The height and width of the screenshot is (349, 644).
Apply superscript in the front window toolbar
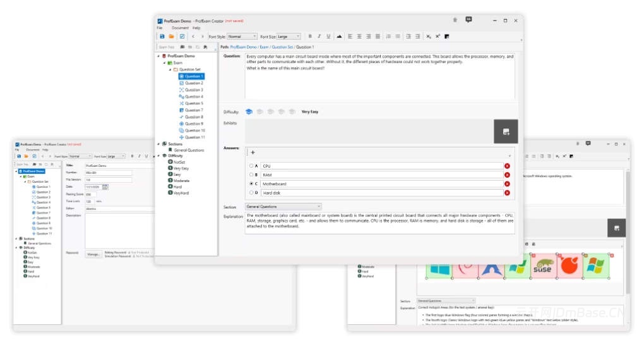(438, 37)
